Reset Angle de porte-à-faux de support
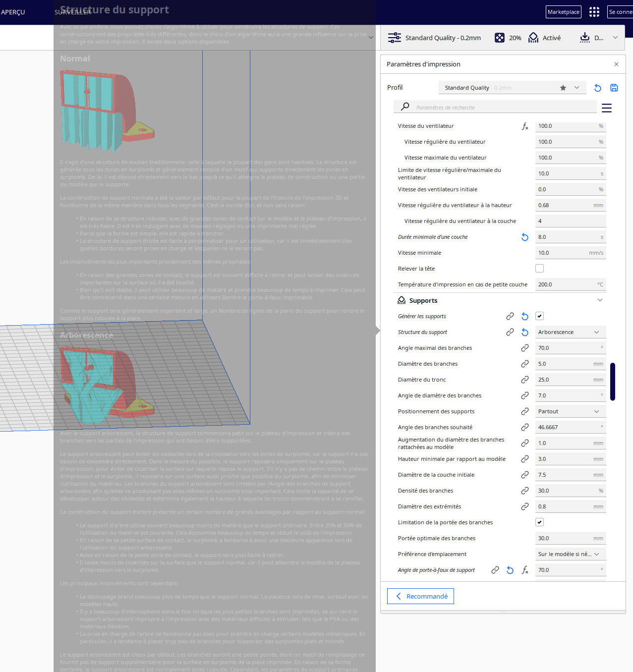The width and height of the screenshot is (633, 672). [x=510, y=570]
